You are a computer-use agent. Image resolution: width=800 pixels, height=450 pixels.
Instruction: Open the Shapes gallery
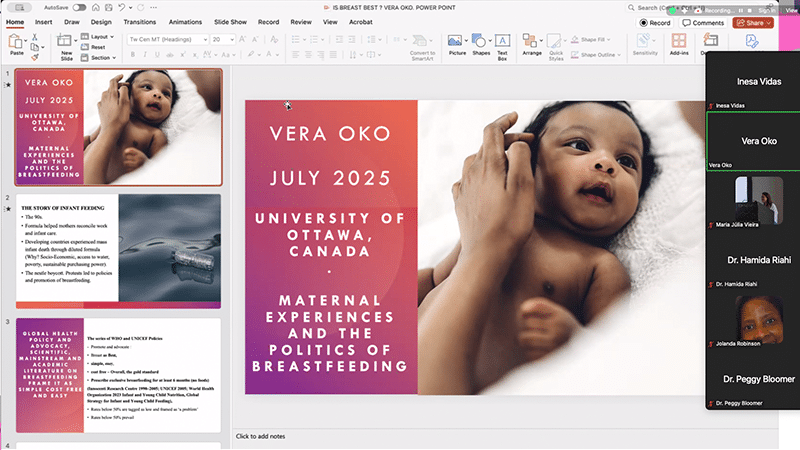click(481, 42)
